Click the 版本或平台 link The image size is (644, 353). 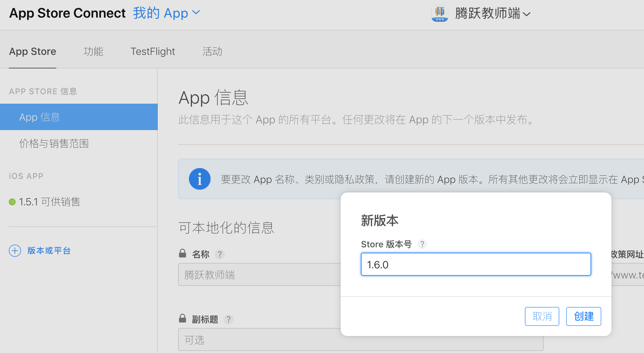click(x=49, y=251)
